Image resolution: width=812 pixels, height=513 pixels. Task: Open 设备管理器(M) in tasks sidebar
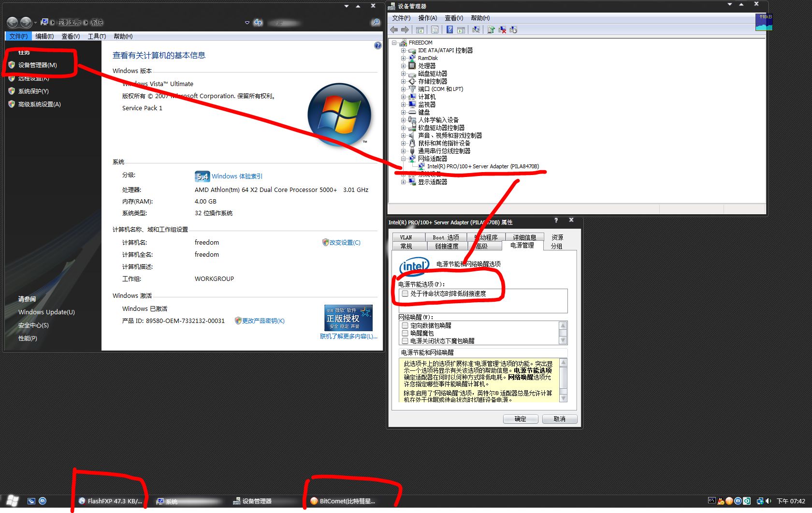tap(37, 65)
